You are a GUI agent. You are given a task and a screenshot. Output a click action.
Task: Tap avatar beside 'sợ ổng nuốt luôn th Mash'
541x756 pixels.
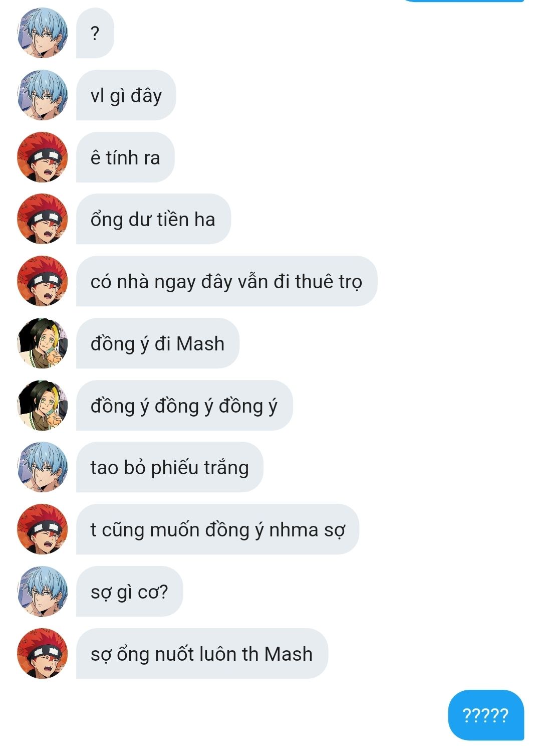43,654
